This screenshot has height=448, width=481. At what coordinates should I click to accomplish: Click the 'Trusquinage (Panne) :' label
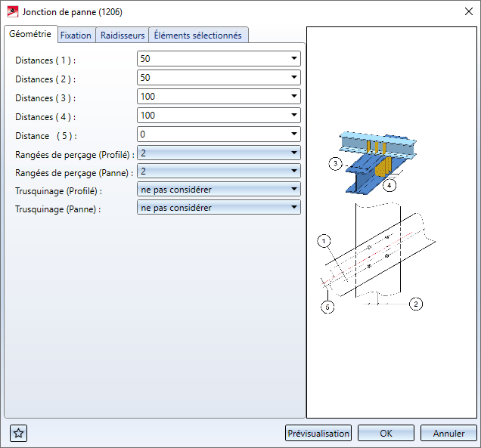[58, 209]
